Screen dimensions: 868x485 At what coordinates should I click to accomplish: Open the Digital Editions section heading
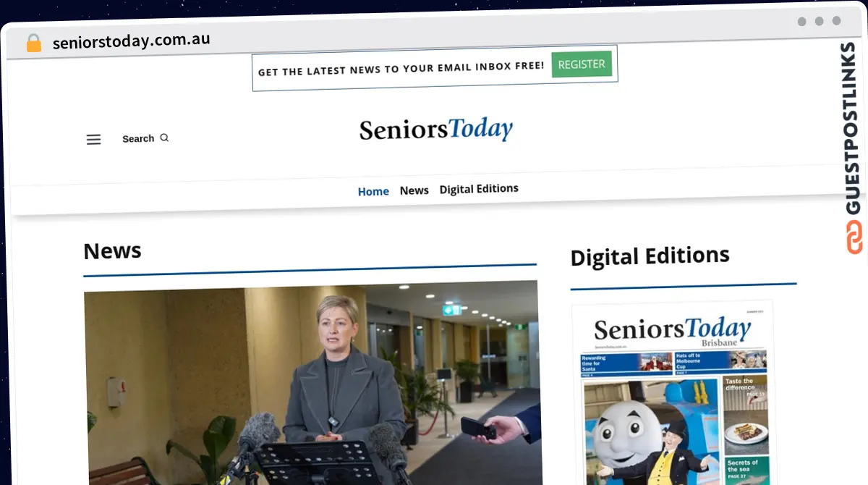click(650, 256)
